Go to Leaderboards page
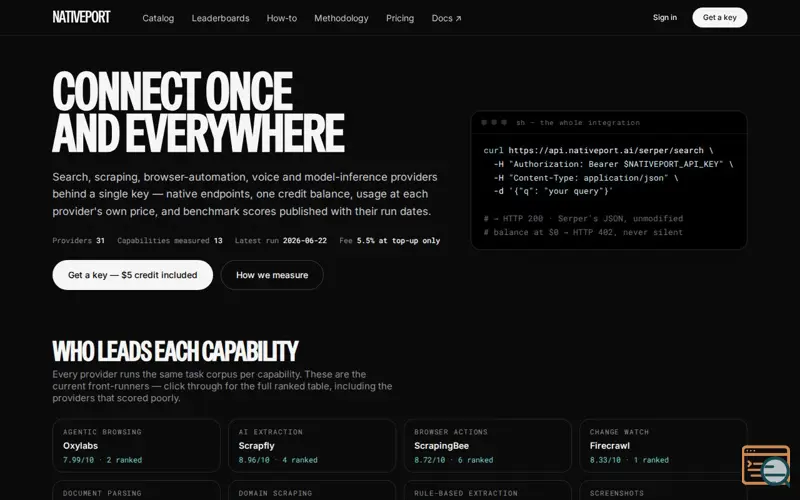 (x=220, y=18)
